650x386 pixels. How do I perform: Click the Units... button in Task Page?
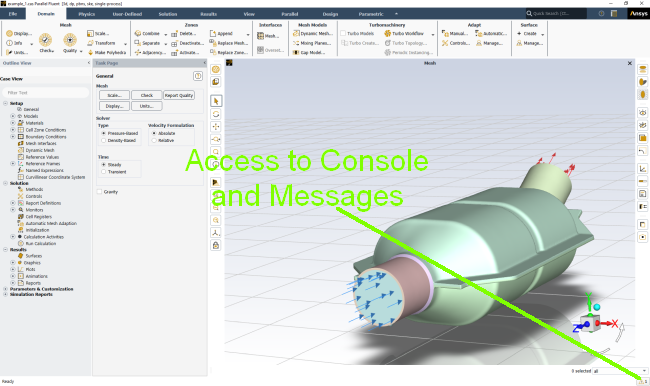(147, 106)
